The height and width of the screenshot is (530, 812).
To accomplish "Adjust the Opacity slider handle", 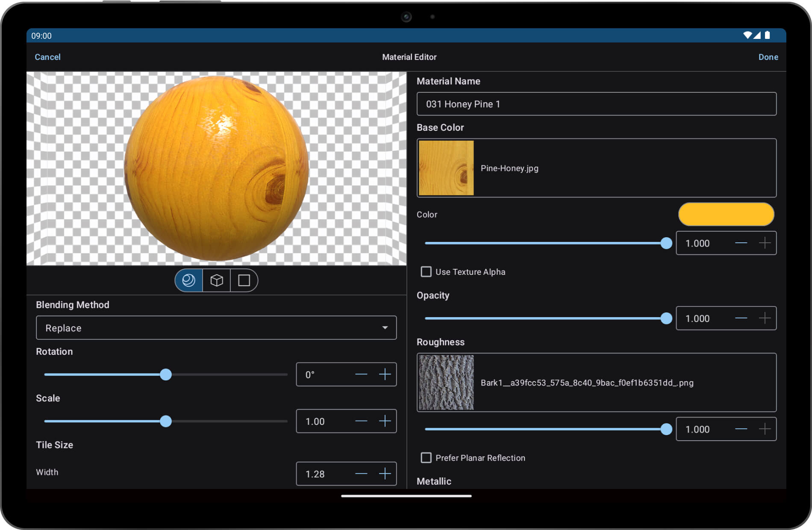I will point(666,318).
